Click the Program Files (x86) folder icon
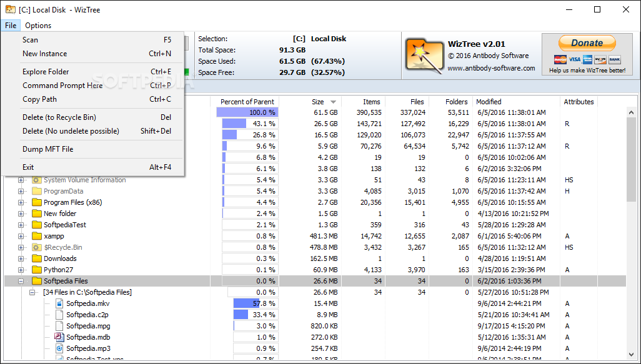641x364 pixels. [37, 202]
